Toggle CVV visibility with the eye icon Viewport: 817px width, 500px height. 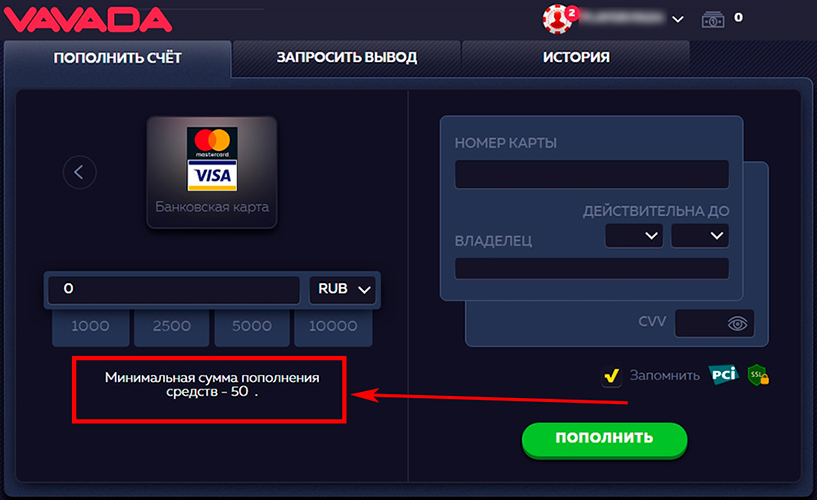[737, 323]
